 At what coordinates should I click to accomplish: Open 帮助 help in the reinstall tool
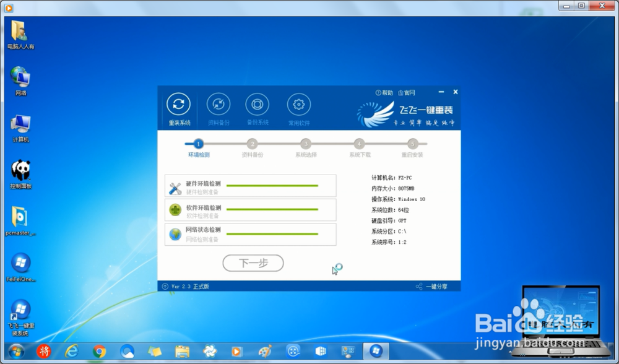point(384,93)
